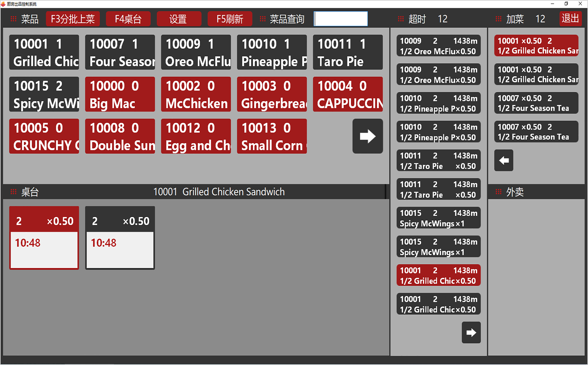Click dark overtime 10001 Grilled Chicken entry
The width and height of the screenshot is (588, 365).
coord(439,304)
